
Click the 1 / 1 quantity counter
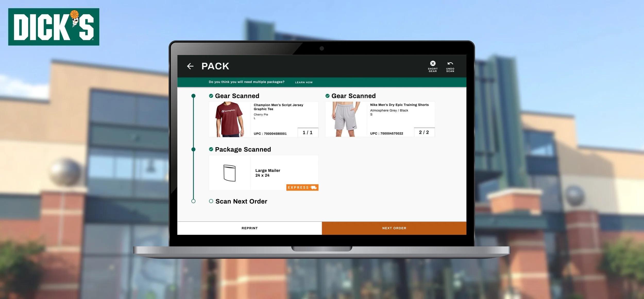coord(308,133)
